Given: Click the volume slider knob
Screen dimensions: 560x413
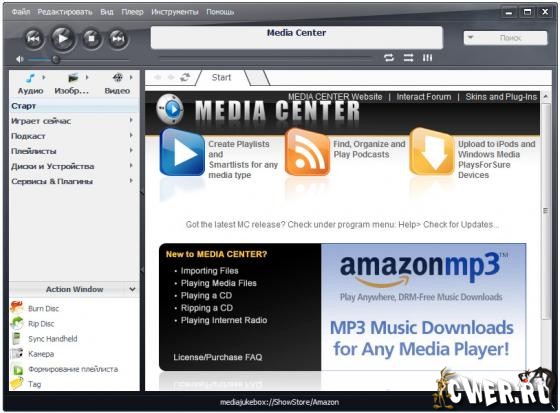Looking at the screenshot, I should click(x=55, y=59).
